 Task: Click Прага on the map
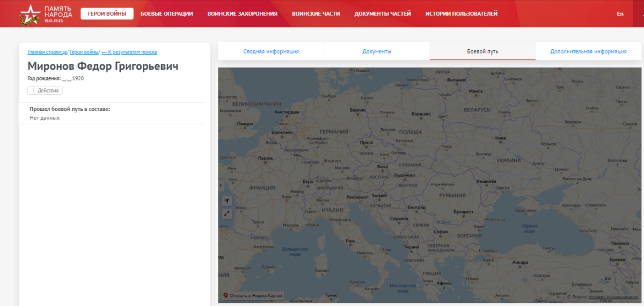click(366, 143)
